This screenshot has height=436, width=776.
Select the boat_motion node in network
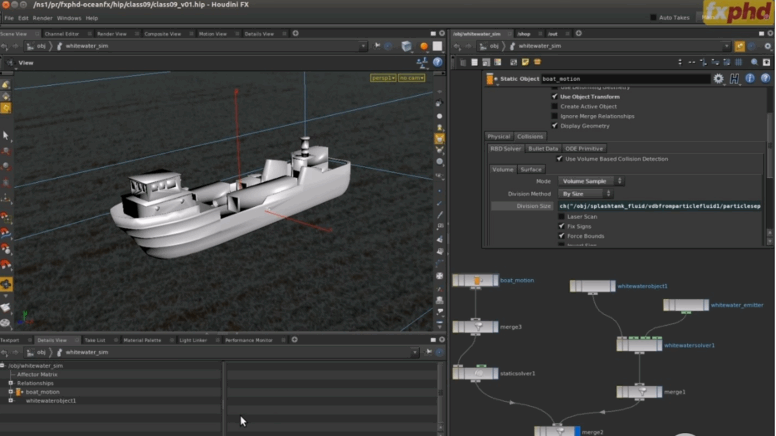click(x=475, y=281)
